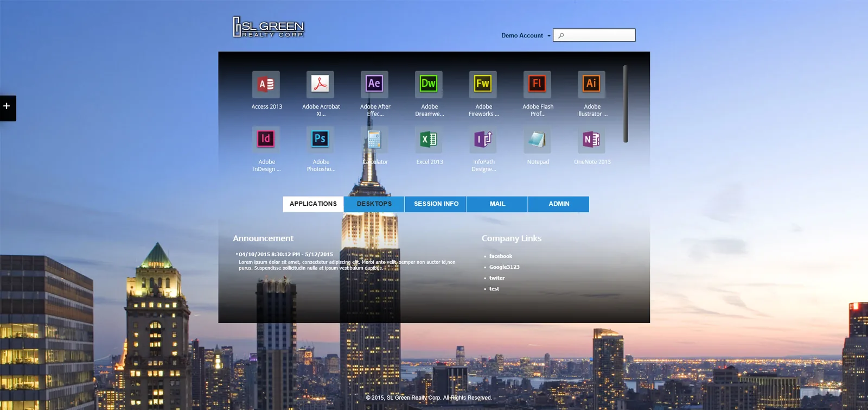Visit the twiter company link
868x410 pixels.
pos(496,278)
